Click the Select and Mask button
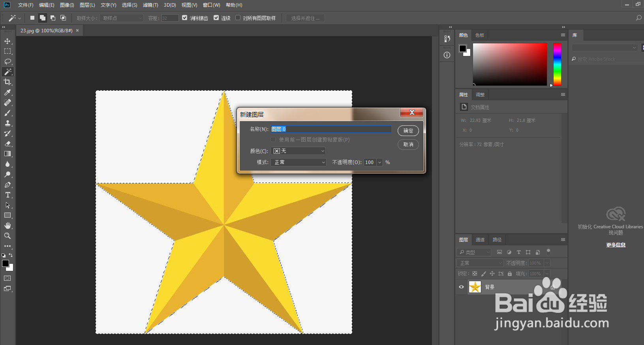The height and width of the screenshot is (345, 644). pyautogui.click(x=305, y=18)
